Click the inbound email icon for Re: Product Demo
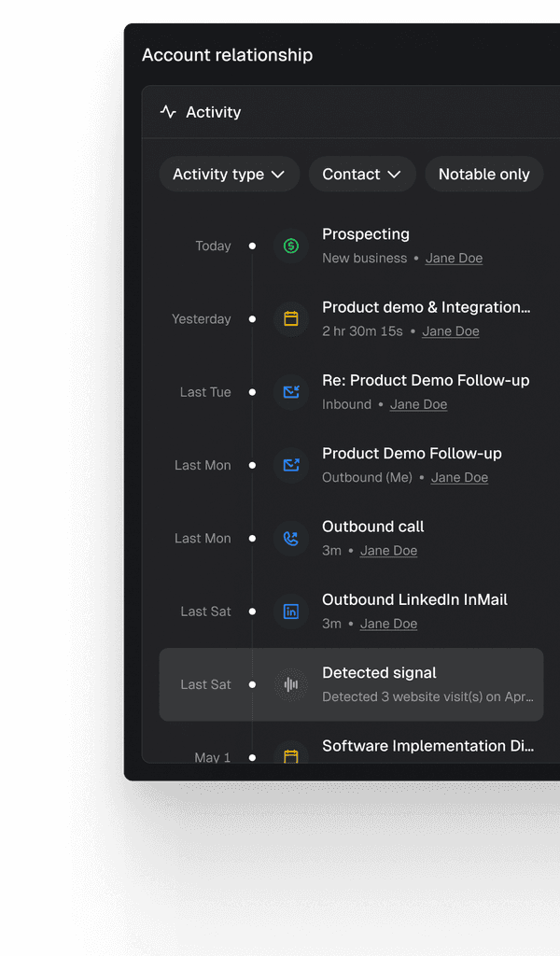The height and width of the screenshot is (956, 560). [290, 392]
